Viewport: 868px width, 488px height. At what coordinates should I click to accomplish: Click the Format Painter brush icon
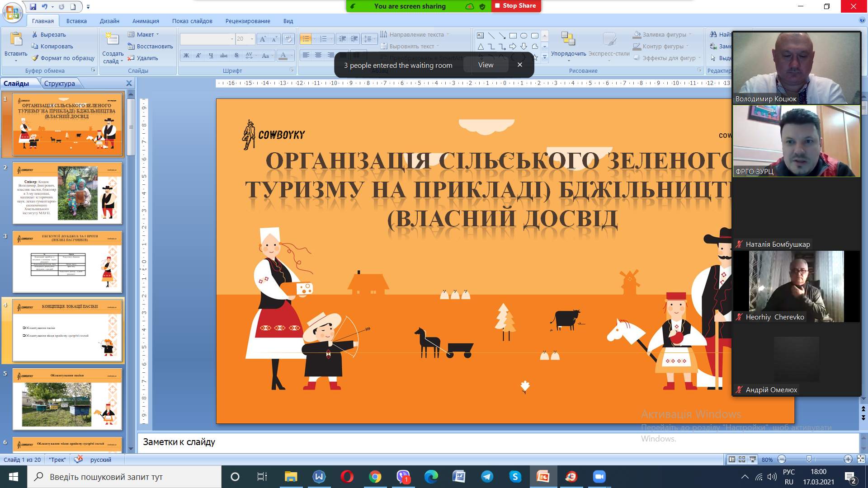(35, 58)
